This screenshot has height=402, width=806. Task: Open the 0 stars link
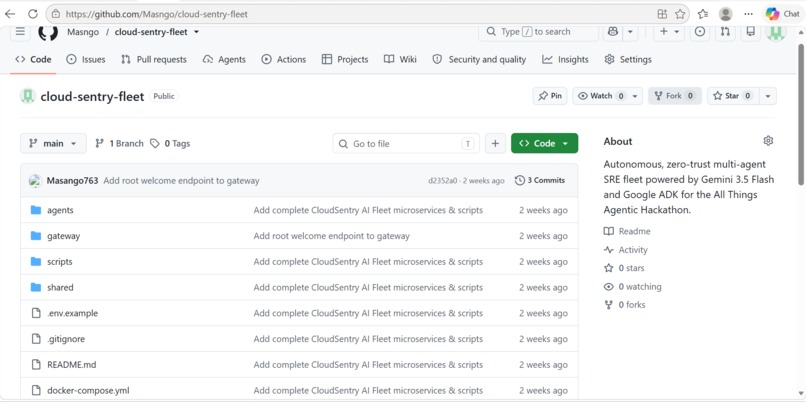(624, 268)
